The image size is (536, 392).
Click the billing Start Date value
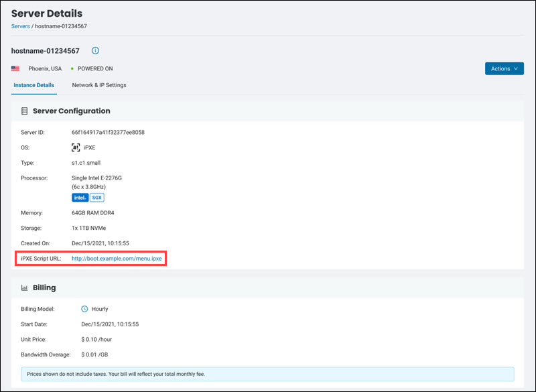pyautogui.click(x=110, y=324)
